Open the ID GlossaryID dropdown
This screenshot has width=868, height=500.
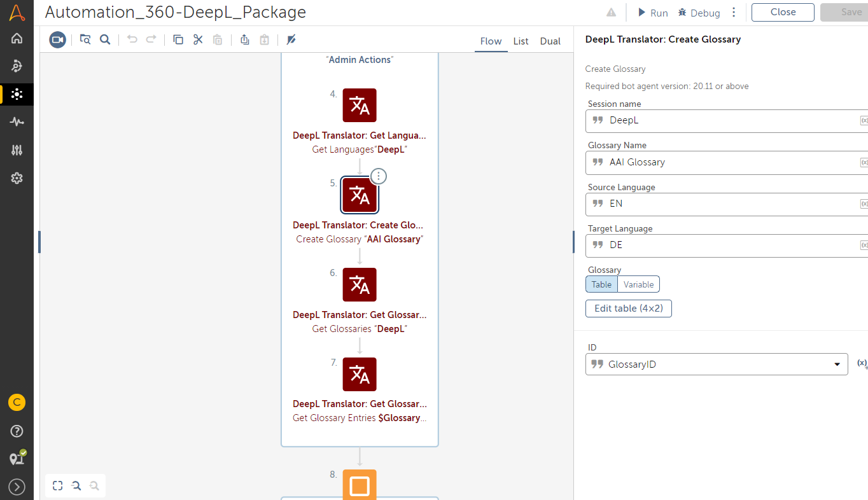pos(717,365)
